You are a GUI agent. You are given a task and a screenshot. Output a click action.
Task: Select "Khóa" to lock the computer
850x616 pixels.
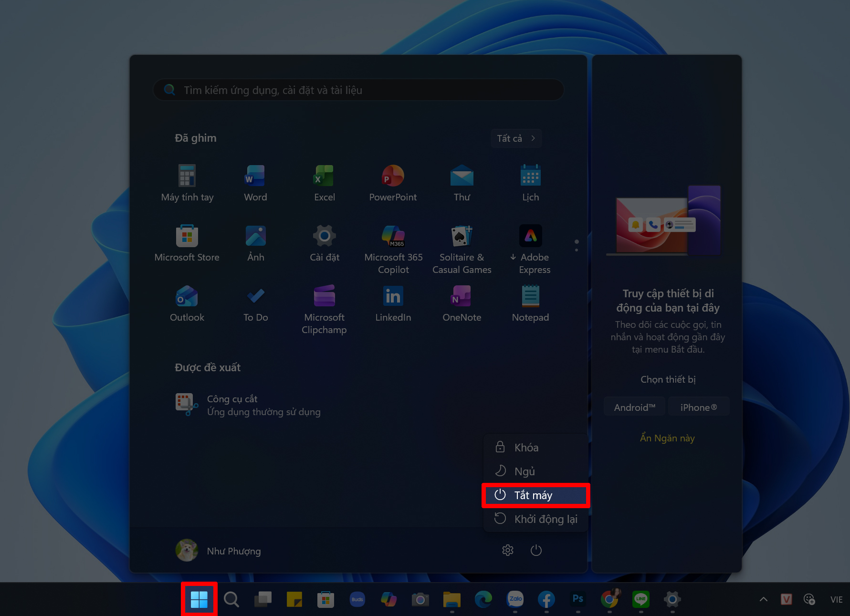[x=525, y=448]
